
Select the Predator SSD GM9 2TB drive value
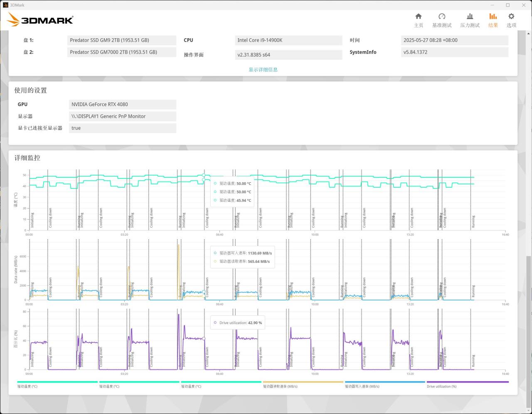pos(122,40)
